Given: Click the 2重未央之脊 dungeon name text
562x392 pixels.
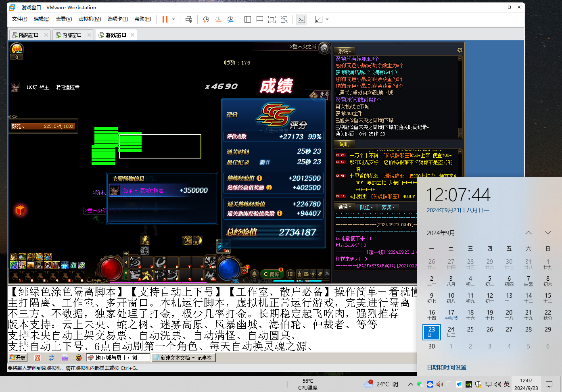Looking at the screenshot, I should (x=303, y=47).
